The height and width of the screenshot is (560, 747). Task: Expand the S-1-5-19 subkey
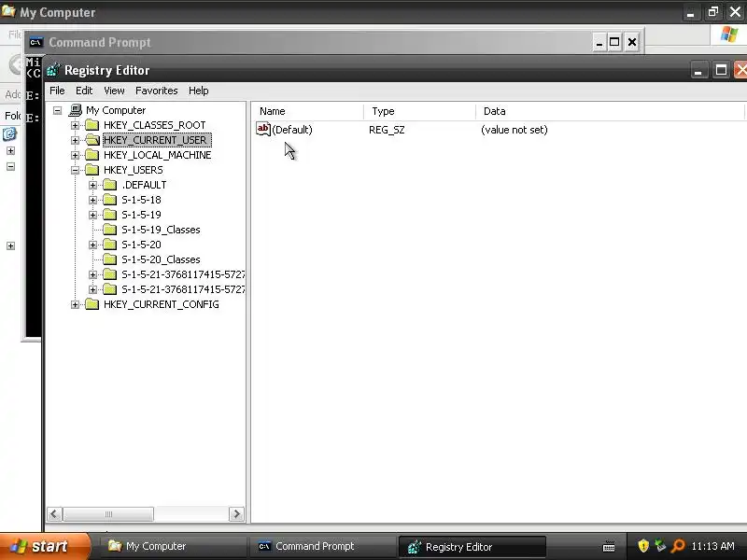92,215
